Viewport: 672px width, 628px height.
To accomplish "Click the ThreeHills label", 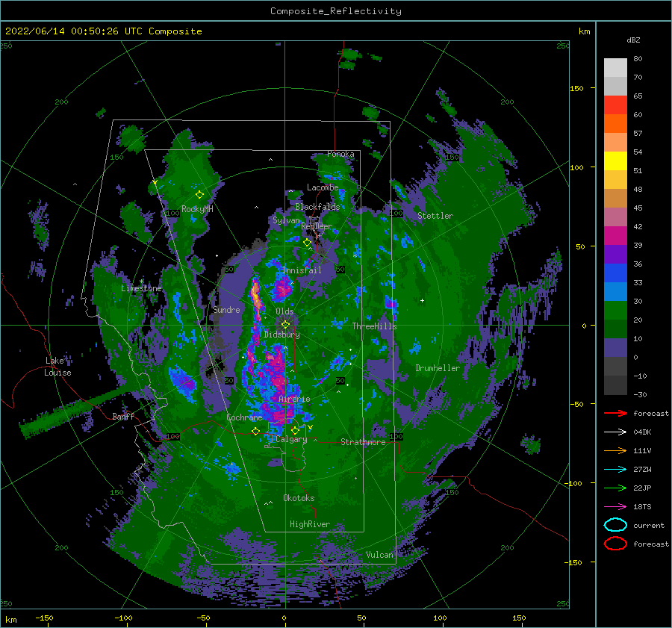I will [x=374, y=326].
